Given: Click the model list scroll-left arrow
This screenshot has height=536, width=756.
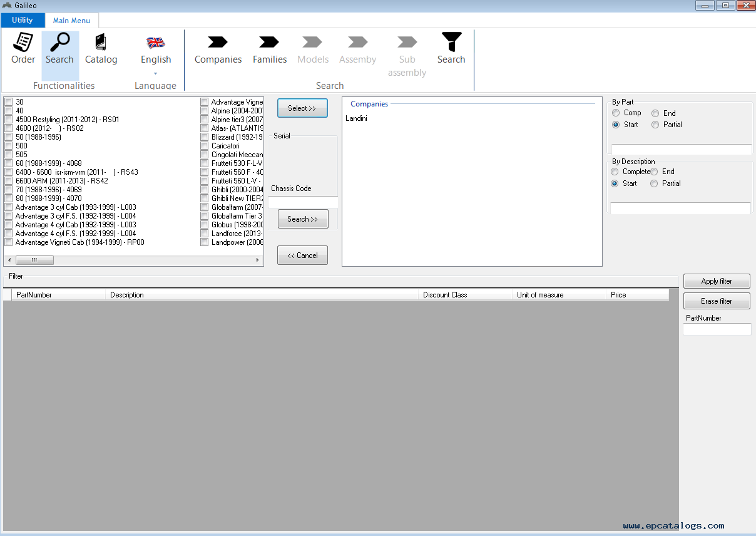Looking at the screenshot, I should [x=9, y=260].
